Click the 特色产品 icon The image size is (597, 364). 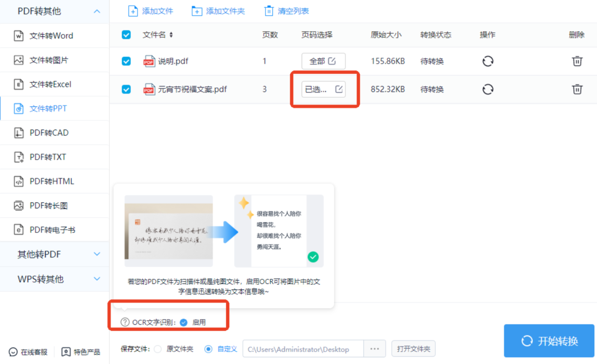coord(66,352)
